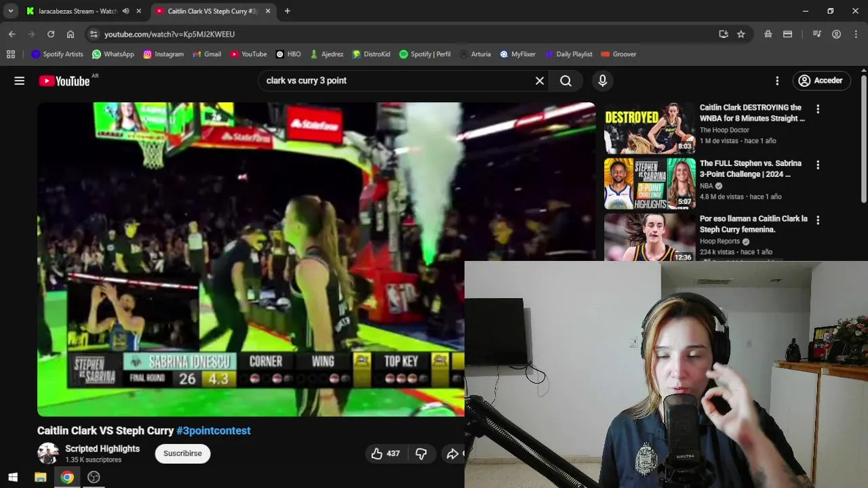Open the HBO bookmark
This screenshot has width=868, height=488.
pyautogui.click(x=288, y=54)
